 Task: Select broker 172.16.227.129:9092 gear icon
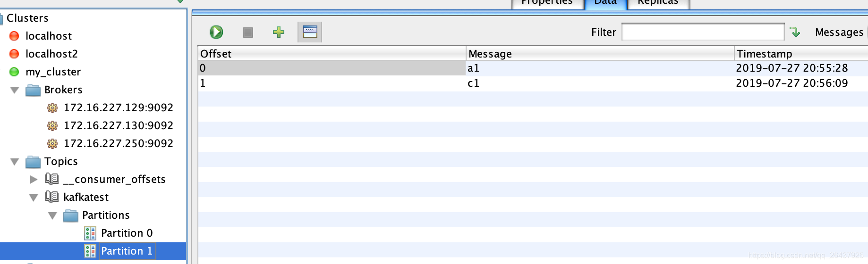[52, 108]
